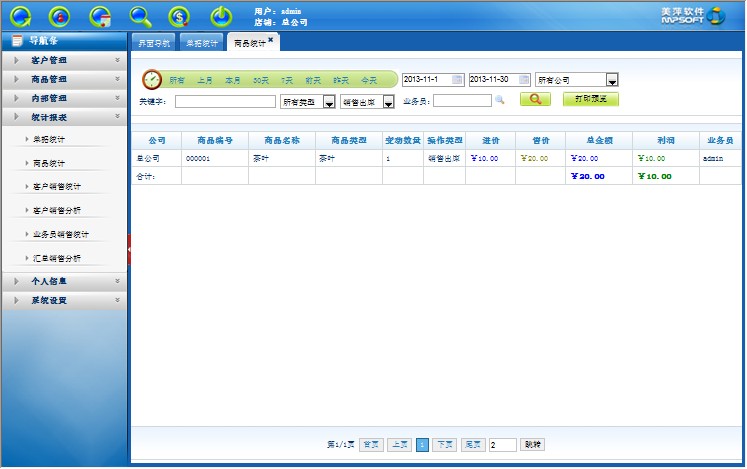Switch to the 界面导航 tab
The height and width of the screenshot is (469, 747).
pos(153,43)
